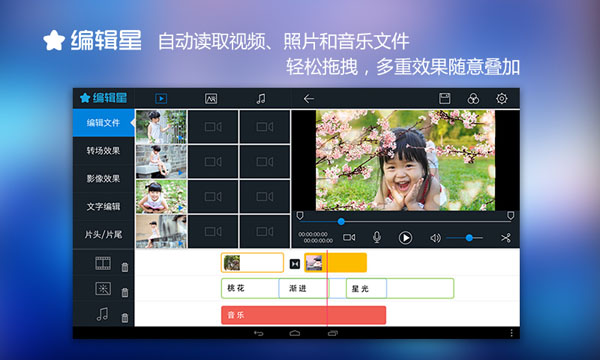Click the transition icon between clips
The height and width of the screenshot is (360, 600).
pyautogui.click(x=295, y=264)
